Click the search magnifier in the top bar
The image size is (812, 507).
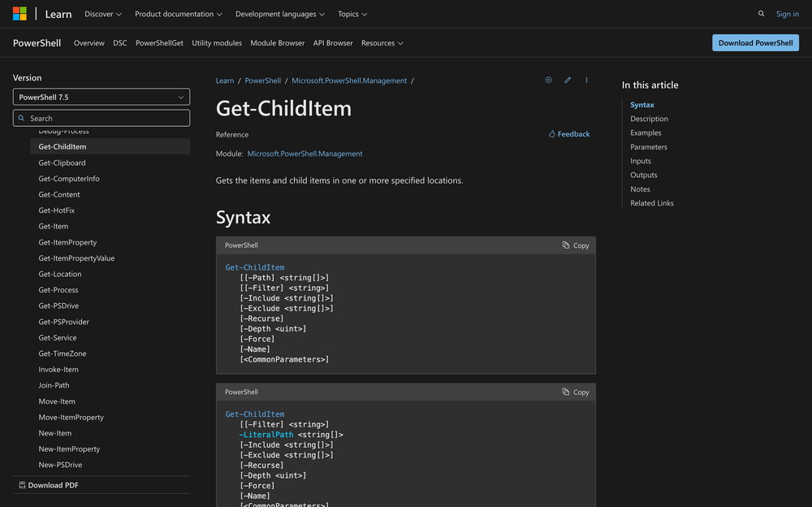[761, 14]
